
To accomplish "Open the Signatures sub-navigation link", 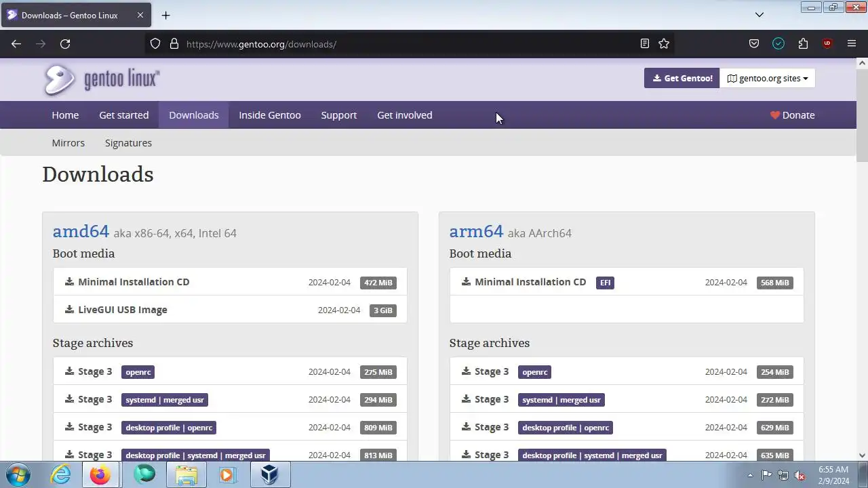I will 128,143.
